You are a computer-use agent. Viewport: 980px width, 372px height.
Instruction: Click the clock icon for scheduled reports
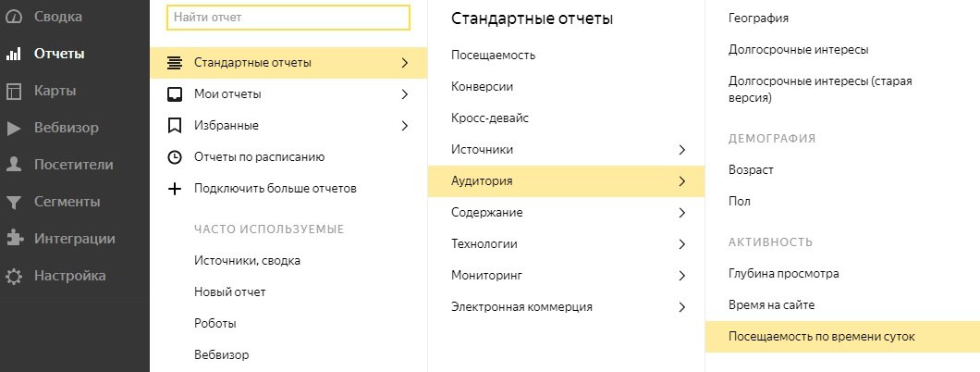click(x=175, y=157)
